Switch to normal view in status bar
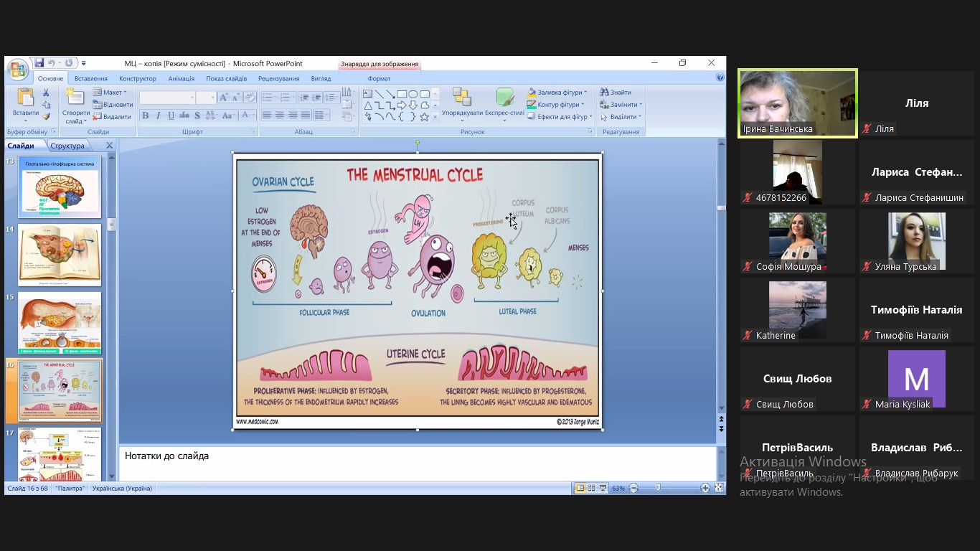This screenshot has width=980, height=551. (580, 489)
